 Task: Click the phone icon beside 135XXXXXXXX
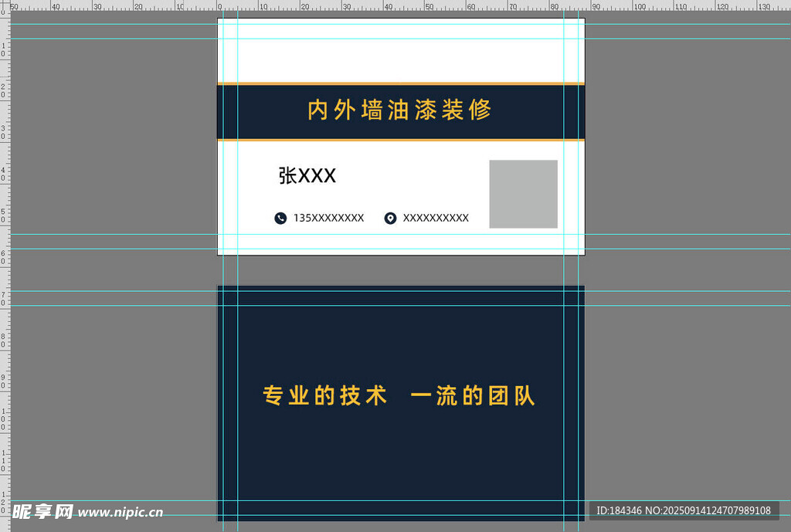click(280, 219)
